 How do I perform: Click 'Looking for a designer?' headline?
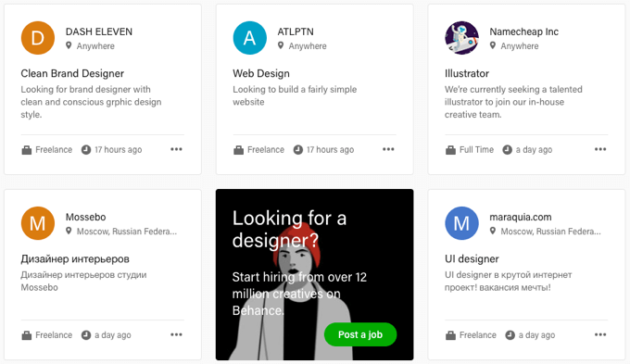[289, 230]
